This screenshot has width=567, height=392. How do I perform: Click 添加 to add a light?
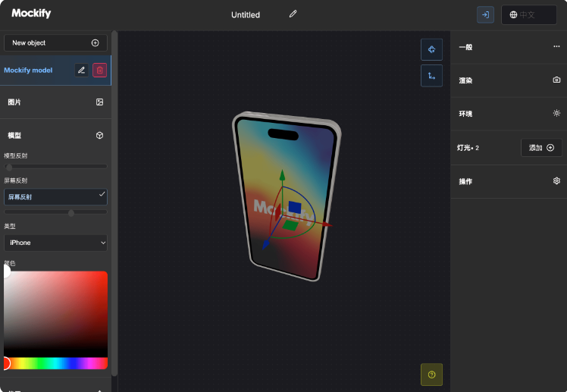coord(541,148)
